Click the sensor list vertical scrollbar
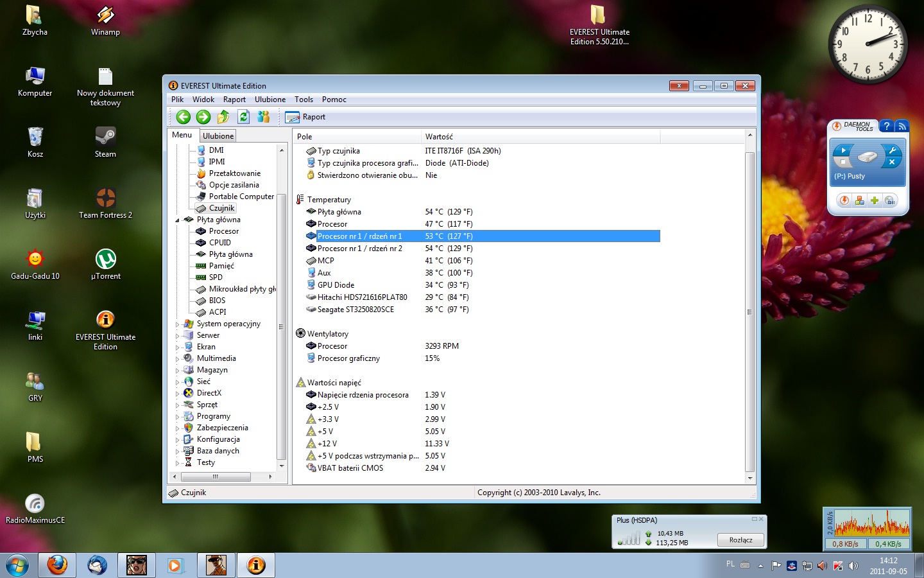 click(x=749, y=312)
